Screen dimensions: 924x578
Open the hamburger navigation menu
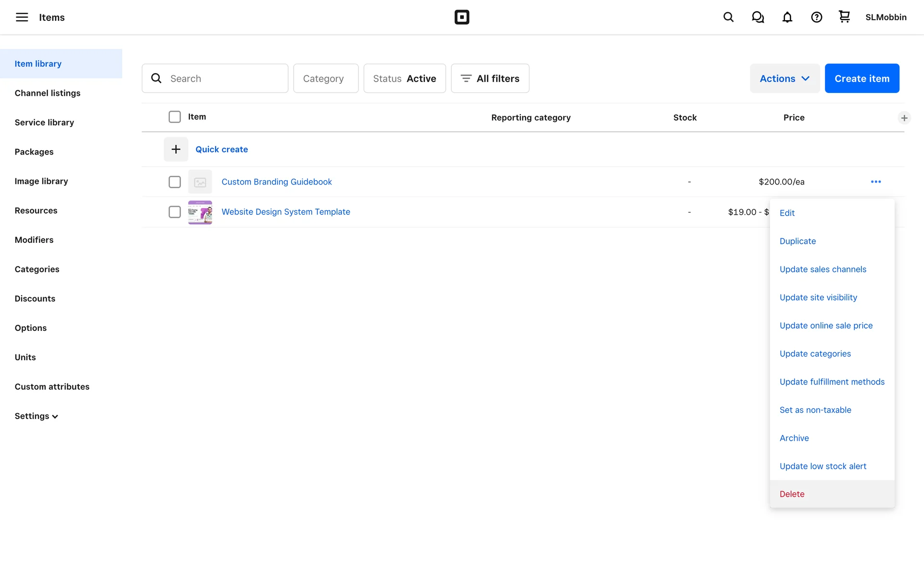point(22,17)
